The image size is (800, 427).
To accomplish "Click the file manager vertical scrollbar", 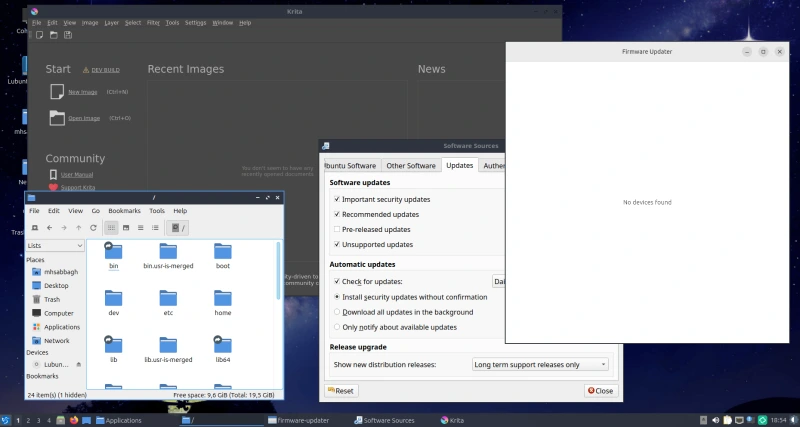I will coord(279,271).
